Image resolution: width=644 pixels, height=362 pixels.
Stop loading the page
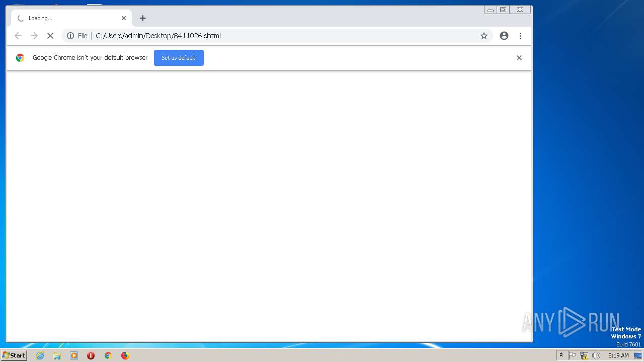pos(50,36)
